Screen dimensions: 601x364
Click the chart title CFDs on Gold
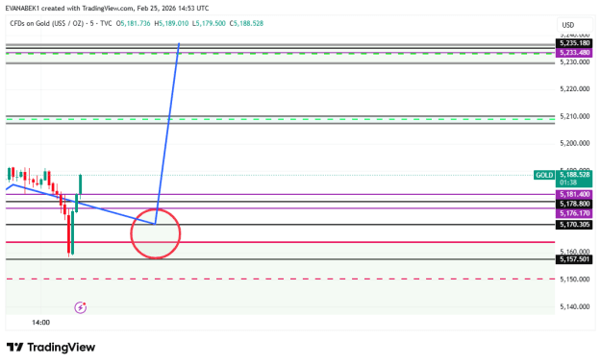[x=47, y=23]
